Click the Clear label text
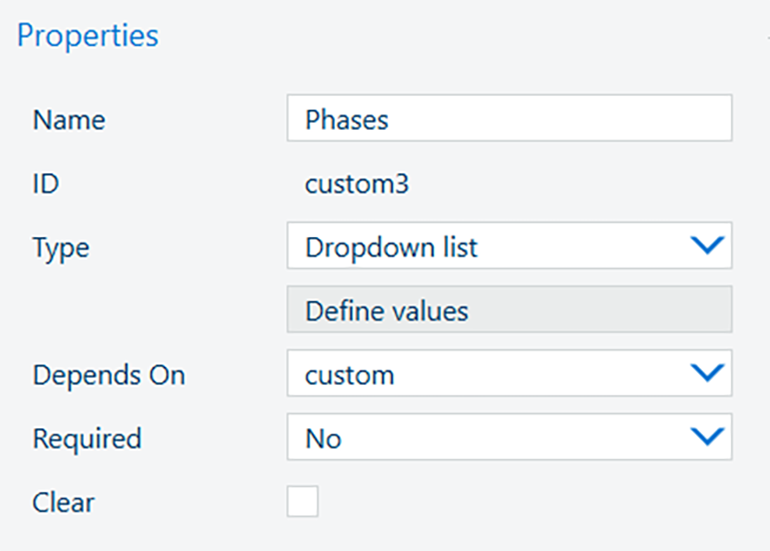 click(x=63, y=502)
